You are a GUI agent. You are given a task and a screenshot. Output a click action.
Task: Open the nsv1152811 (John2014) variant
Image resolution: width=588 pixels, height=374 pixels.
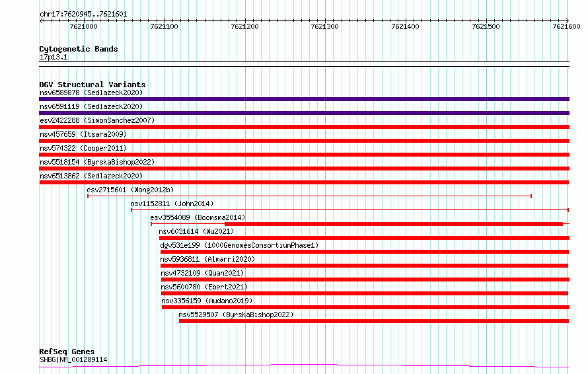pos(172,204)
